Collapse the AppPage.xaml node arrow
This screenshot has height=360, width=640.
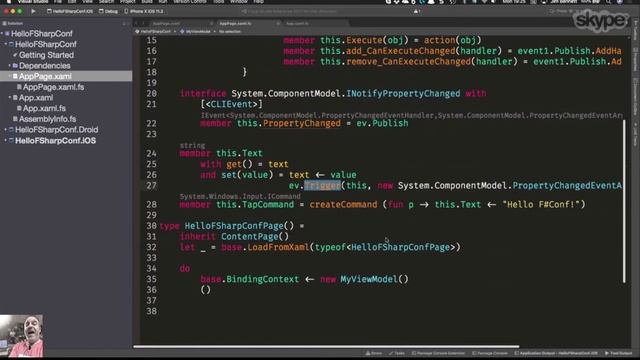coord(10,76)
